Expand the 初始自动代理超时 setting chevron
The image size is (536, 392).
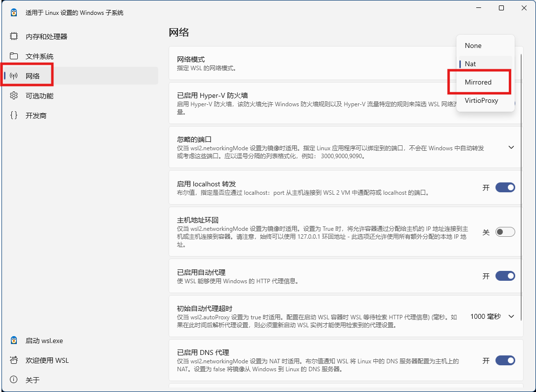(511, 316)
